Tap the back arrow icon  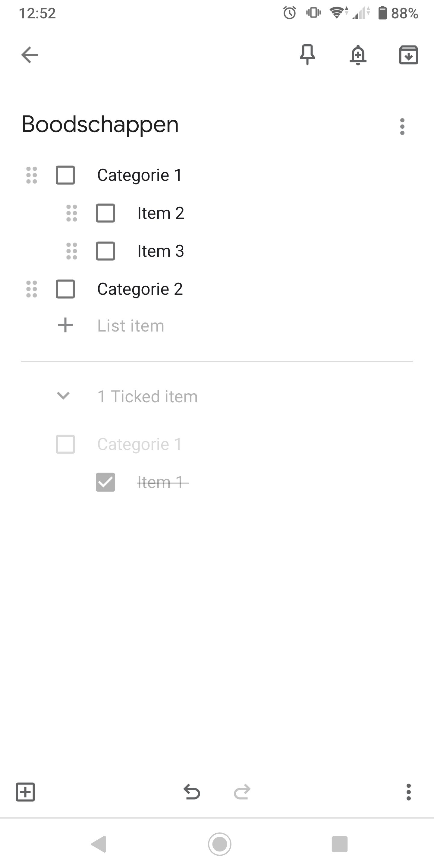pos(30,55)
